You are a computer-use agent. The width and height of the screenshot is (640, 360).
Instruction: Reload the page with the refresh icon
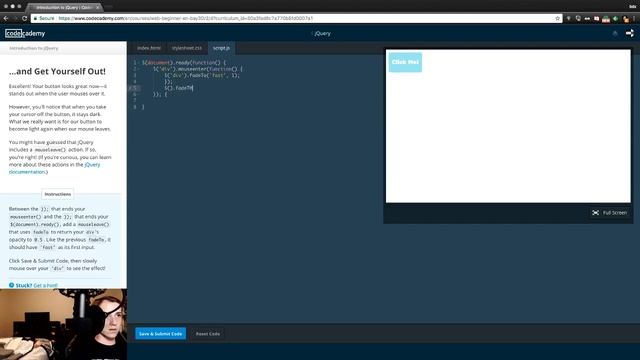tap(24, 18)
